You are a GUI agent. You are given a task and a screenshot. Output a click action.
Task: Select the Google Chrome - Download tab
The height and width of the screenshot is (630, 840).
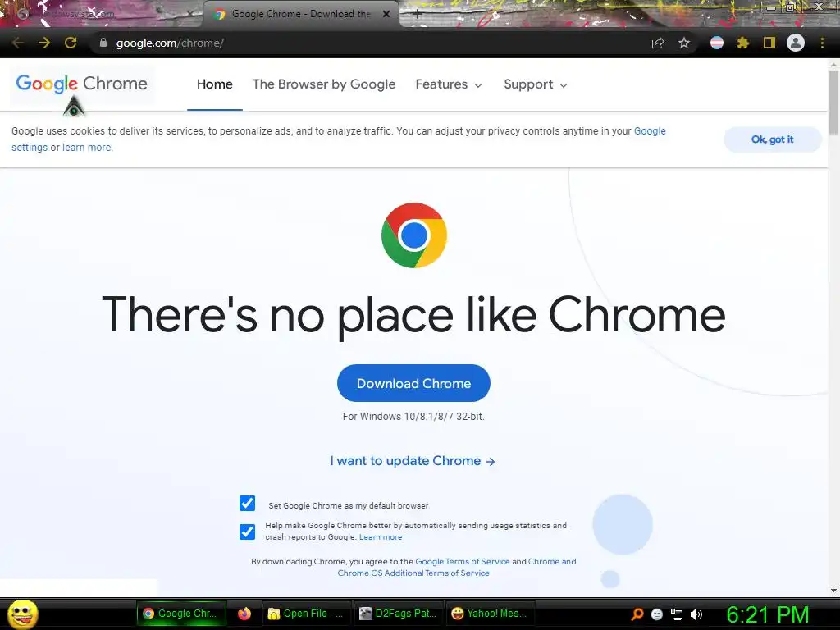pos(300,15)
